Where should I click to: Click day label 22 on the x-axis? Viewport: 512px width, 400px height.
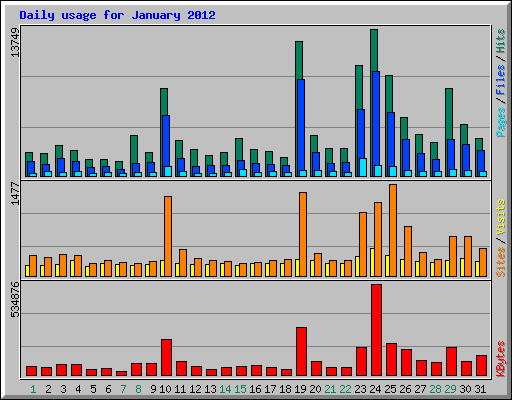click(345, 389)
